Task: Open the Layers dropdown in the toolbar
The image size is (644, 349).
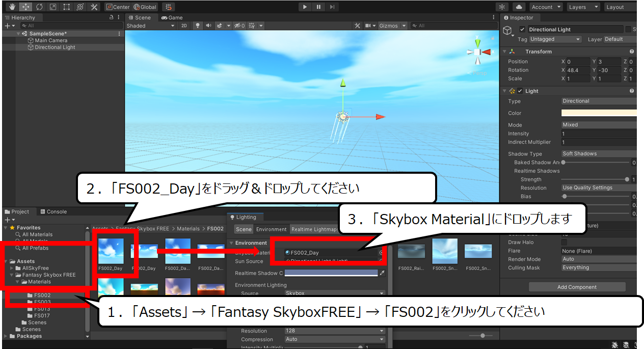Action: [583, 7]
